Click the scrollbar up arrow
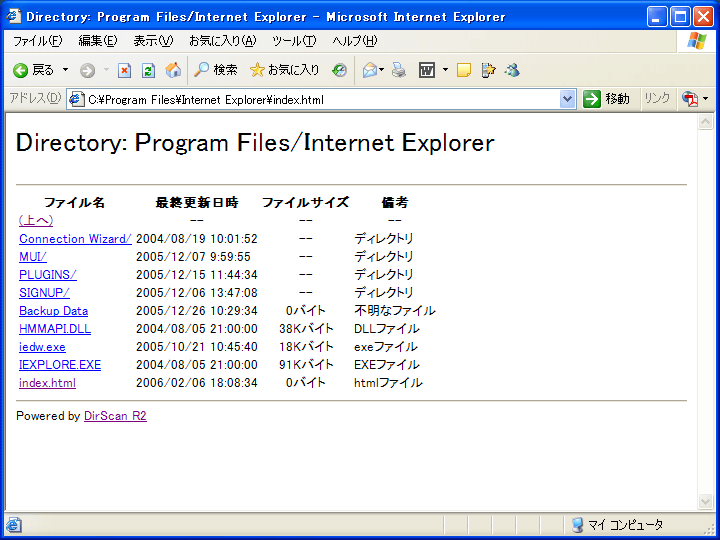This screenshot has width=720, height=540. click(705, 122)
